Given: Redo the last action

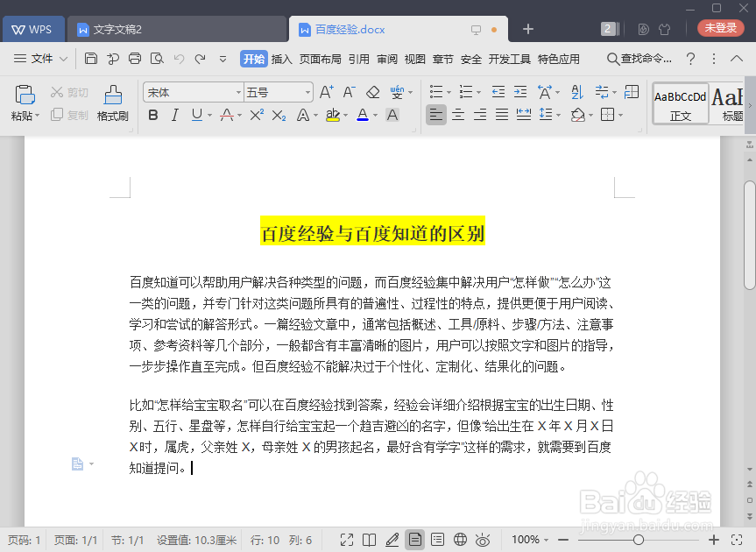Looking at the screenshot, I should click(201, 59).
